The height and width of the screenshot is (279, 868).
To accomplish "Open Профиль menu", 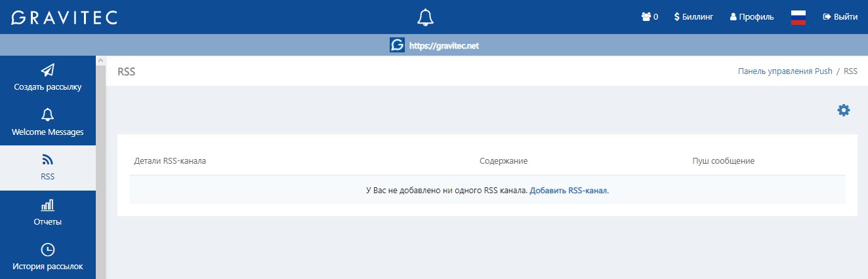I will pos(752,17).
